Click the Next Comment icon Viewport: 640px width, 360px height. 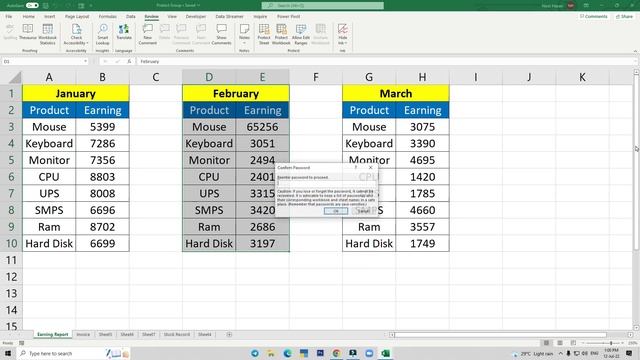click(x=201, y=29)
